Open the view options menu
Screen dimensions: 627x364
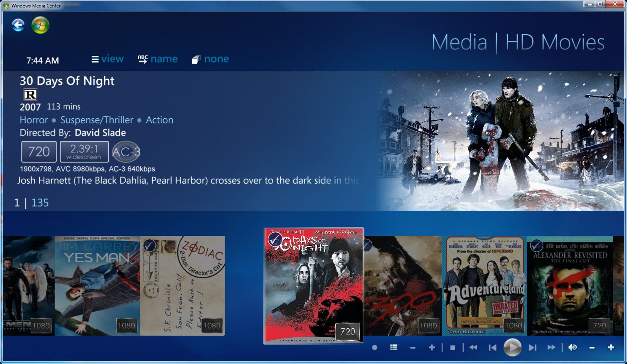point(108,59)
